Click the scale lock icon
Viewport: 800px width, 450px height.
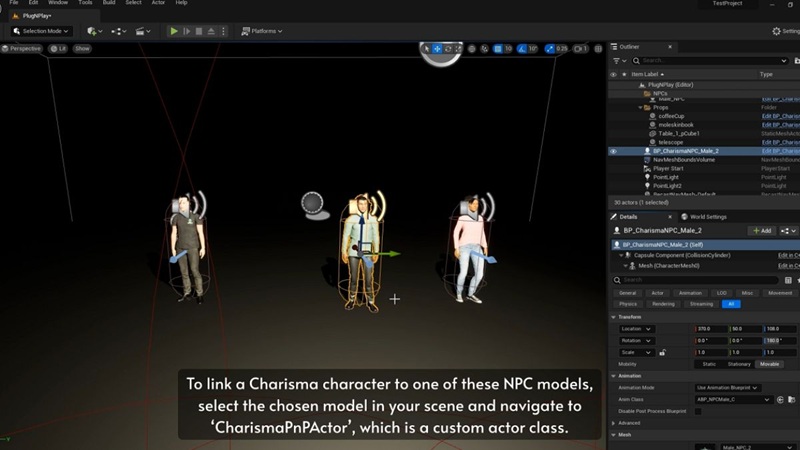click(662, 352)
